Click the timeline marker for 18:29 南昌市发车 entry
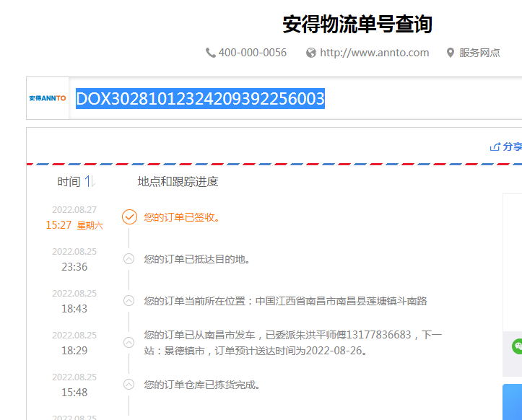The height and width of the screenshot is (420, 522). [x=129, y=343]
